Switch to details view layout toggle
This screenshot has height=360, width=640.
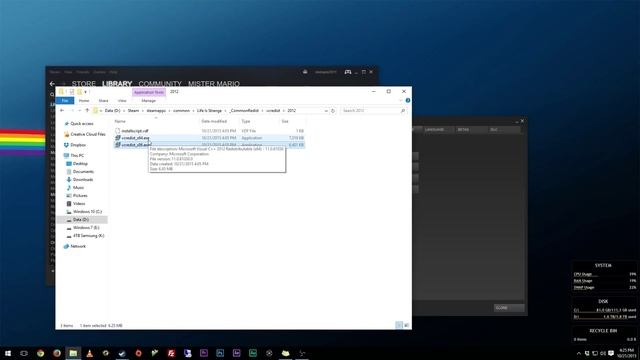[399, 325]
